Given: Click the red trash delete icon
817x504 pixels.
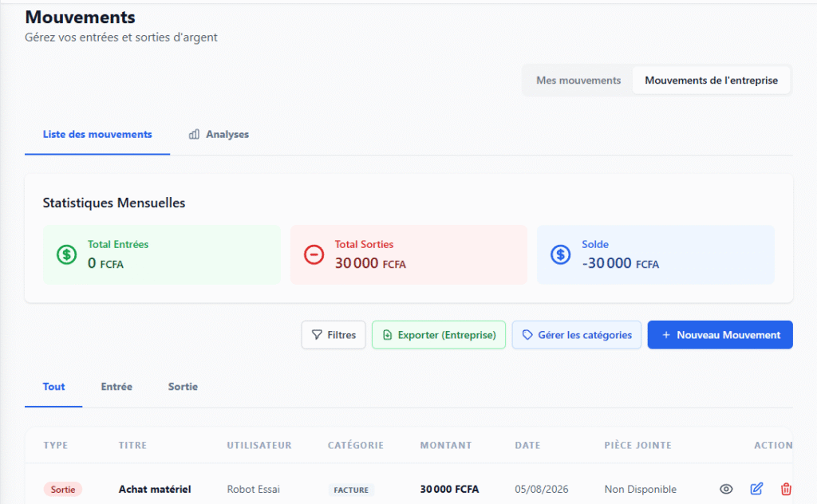Looking at the screenshot, I should click(786, 489).
